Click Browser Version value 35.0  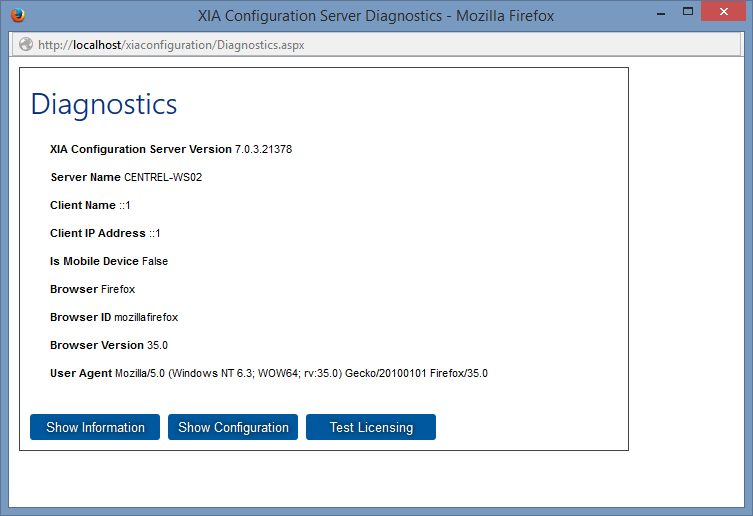(157, 345)
